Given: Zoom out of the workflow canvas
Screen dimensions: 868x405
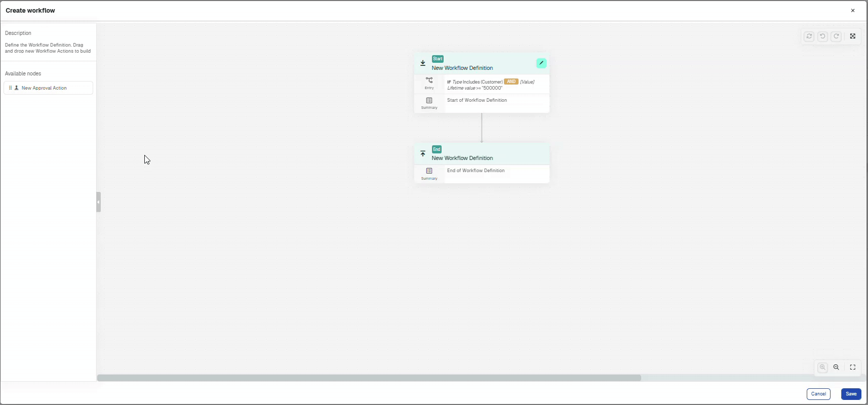Looking at the screenshot, I should pyautogui.click(x=837, y=368).
